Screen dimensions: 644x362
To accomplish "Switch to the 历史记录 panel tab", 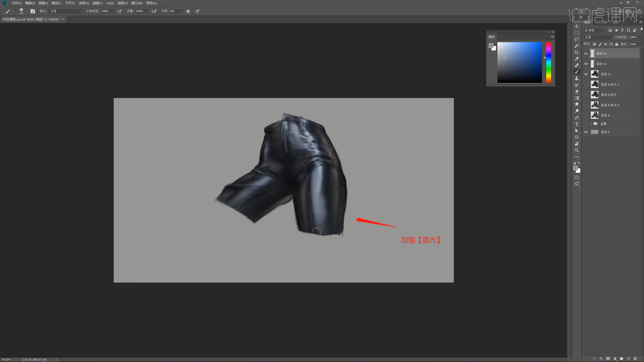I will tap(601, 22).
